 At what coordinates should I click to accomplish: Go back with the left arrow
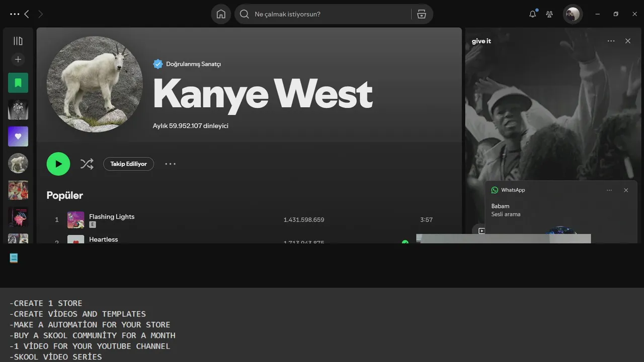click(x=27, y=14)
